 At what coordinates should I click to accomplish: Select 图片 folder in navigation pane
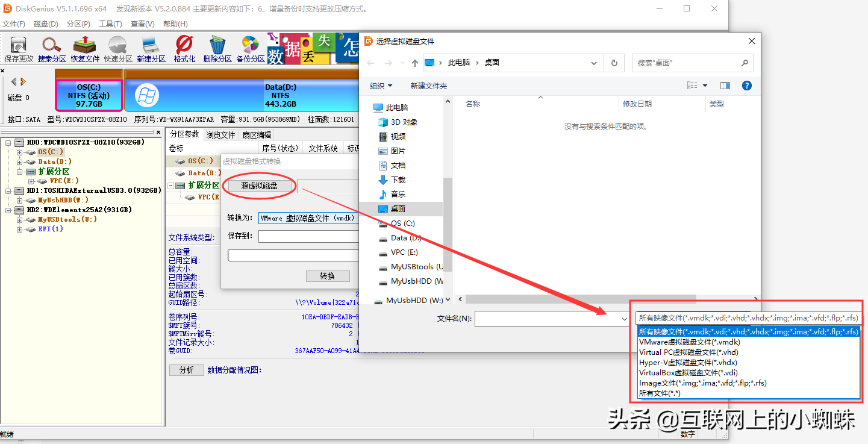tap(392, 151)
